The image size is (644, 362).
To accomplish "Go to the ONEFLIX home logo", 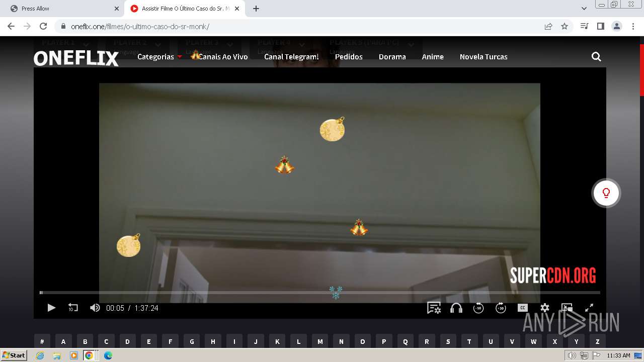I will tap(76, 58).
